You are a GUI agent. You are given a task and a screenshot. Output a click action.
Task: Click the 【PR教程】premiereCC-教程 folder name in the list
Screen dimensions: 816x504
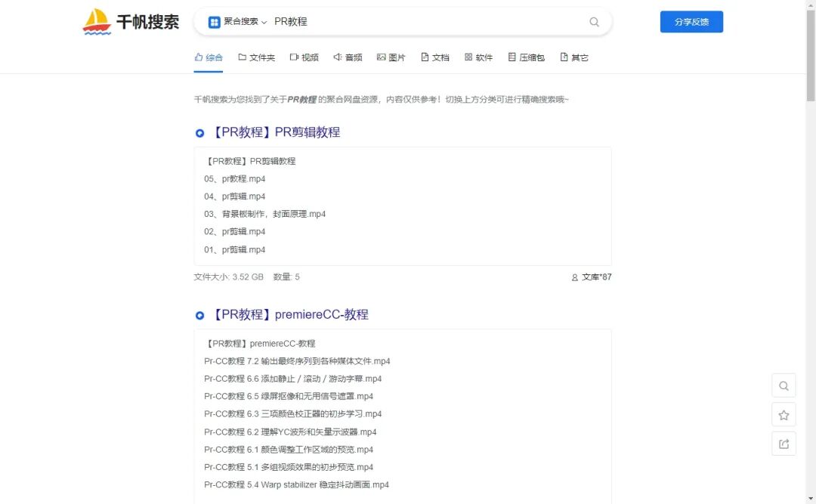click(261, 344)
